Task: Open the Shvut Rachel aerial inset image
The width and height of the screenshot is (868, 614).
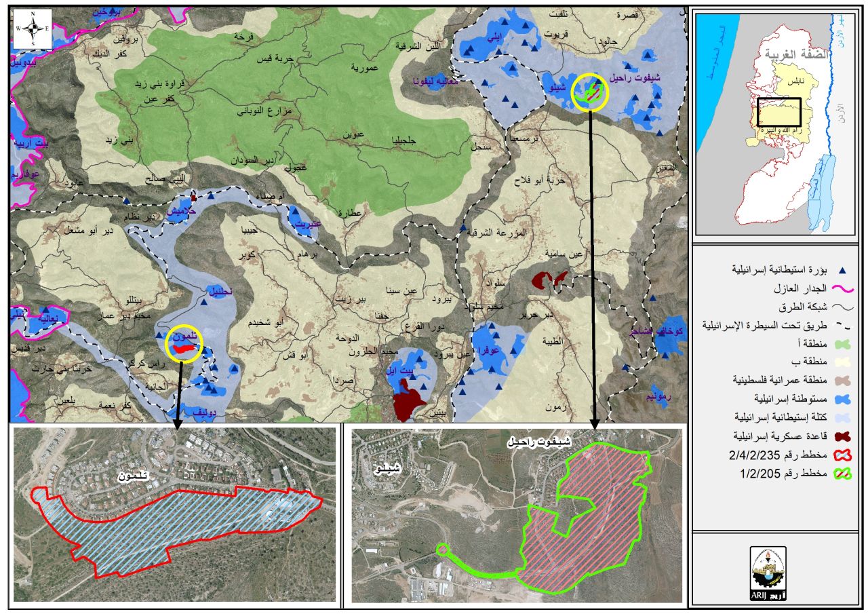Action: tap(516, 514)
